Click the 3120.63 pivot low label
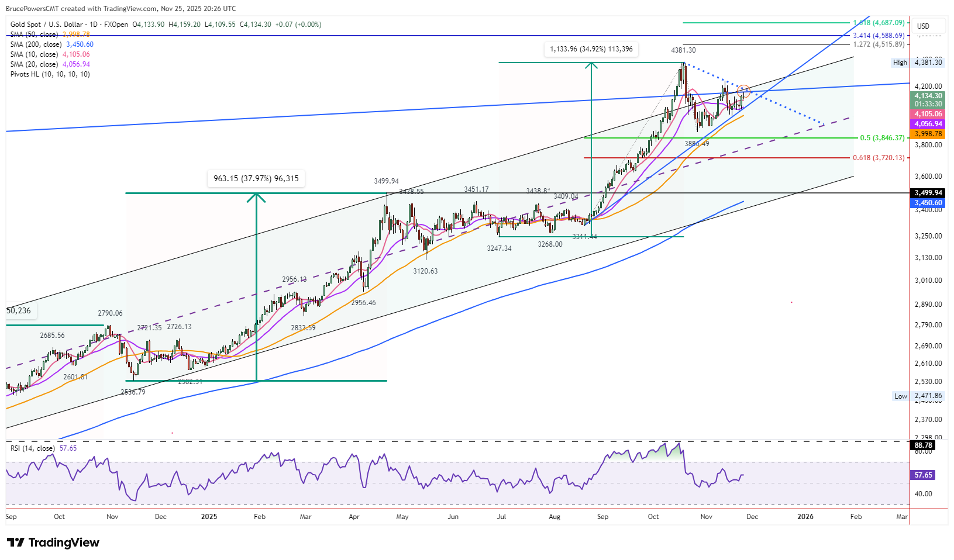 [x=425, y=271]
